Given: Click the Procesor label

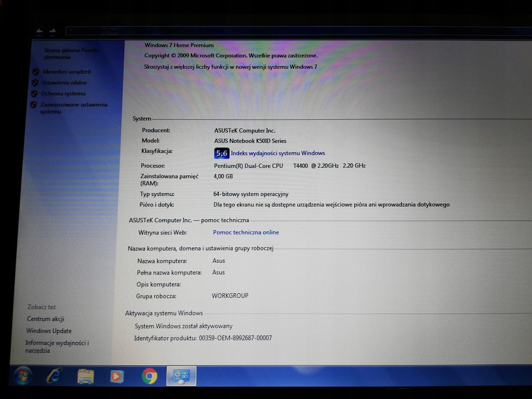Looking at the screenshot, I should [x=153, y=166].
